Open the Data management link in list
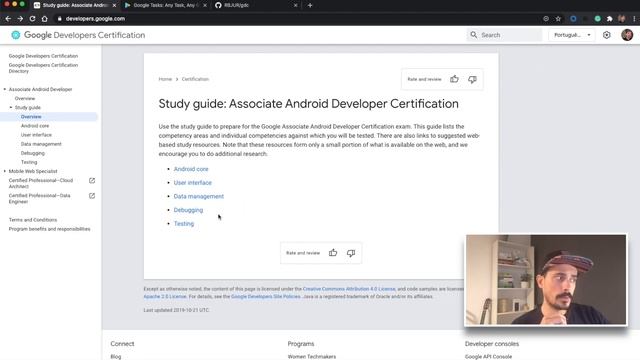The image size is (640, 360). click(199, 196)
